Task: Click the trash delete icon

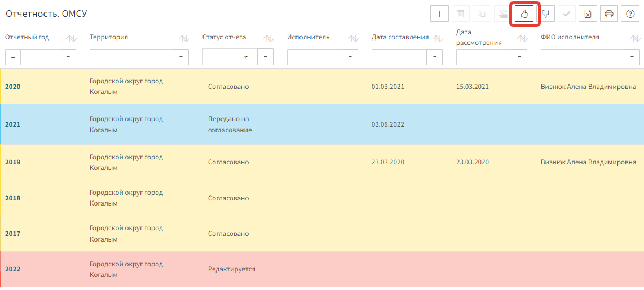Action: (461, 14)
